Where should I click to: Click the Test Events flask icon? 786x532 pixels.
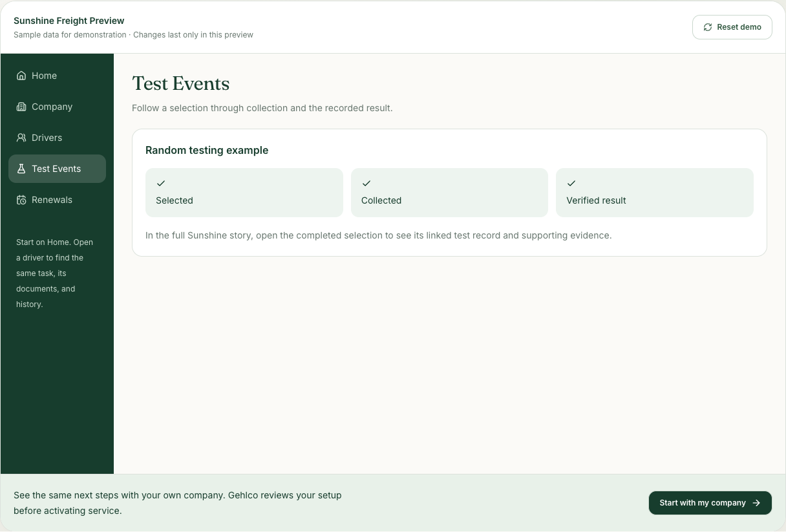(21, 169)
